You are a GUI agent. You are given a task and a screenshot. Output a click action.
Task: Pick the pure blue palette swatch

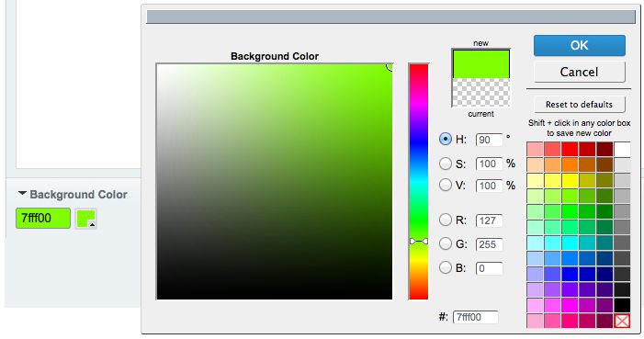pyautogui.click(x=570, y=274)
